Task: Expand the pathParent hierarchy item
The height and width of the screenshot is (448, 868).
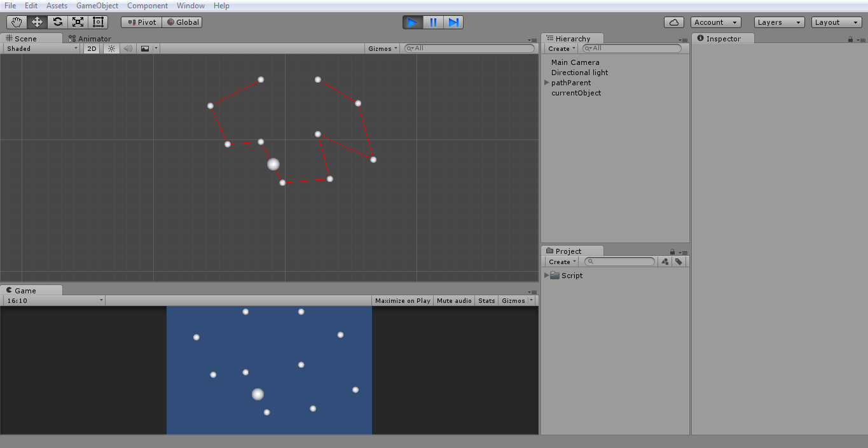Action: tap(546, 83)
